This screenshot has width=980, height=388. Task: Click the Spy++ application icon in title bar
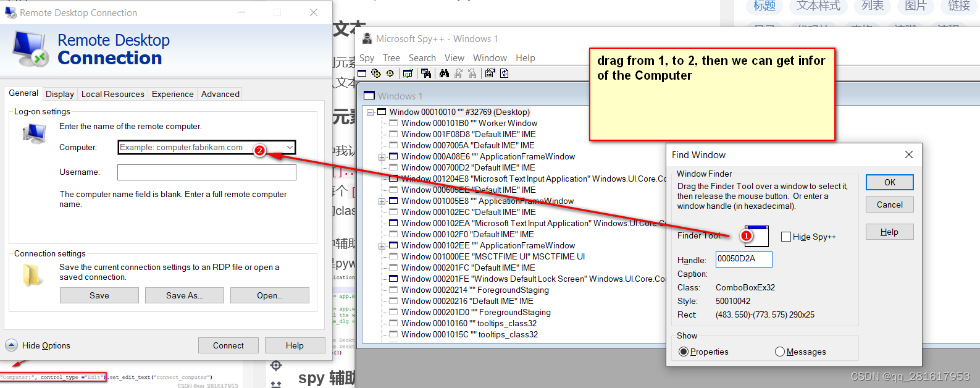coord(367,38)
